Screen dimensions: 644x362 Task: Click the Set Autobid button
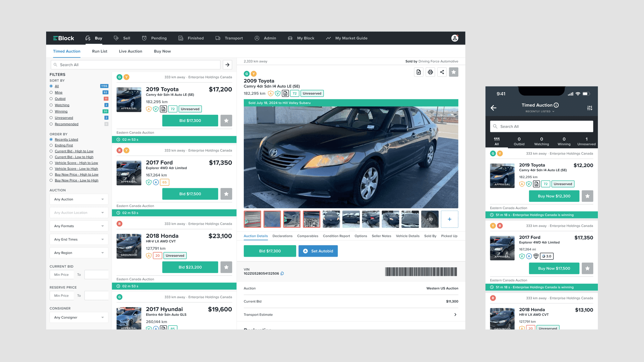[x=318, y=251]
